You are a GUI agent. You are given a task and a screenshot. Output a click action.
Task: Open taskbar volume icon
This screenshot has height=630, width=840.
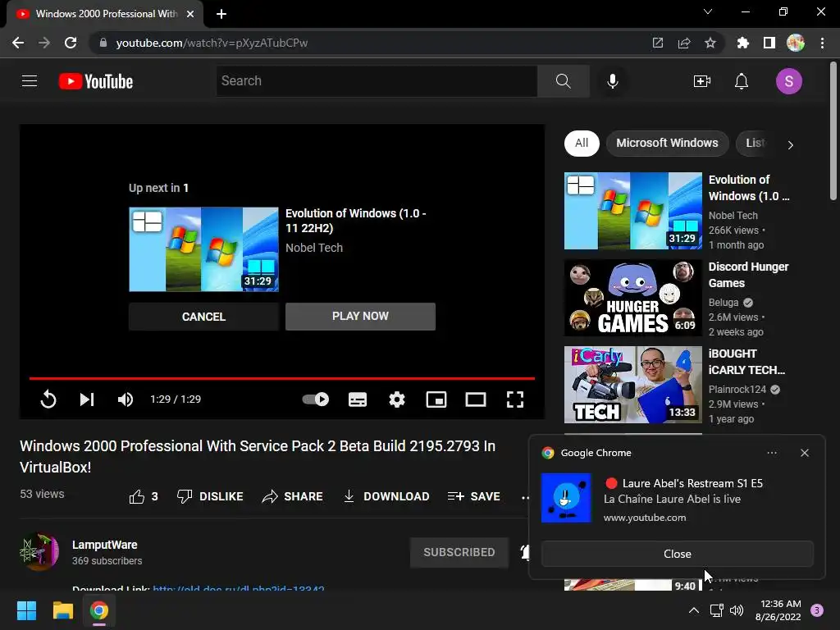(x=737, y=610)
